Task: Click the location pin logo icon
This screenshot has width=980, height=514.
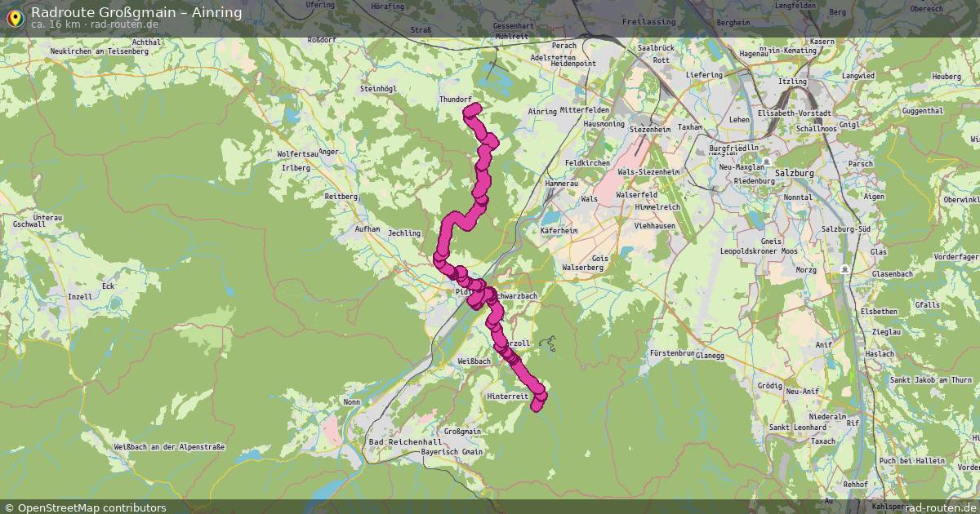Action: tap(15, 16)
